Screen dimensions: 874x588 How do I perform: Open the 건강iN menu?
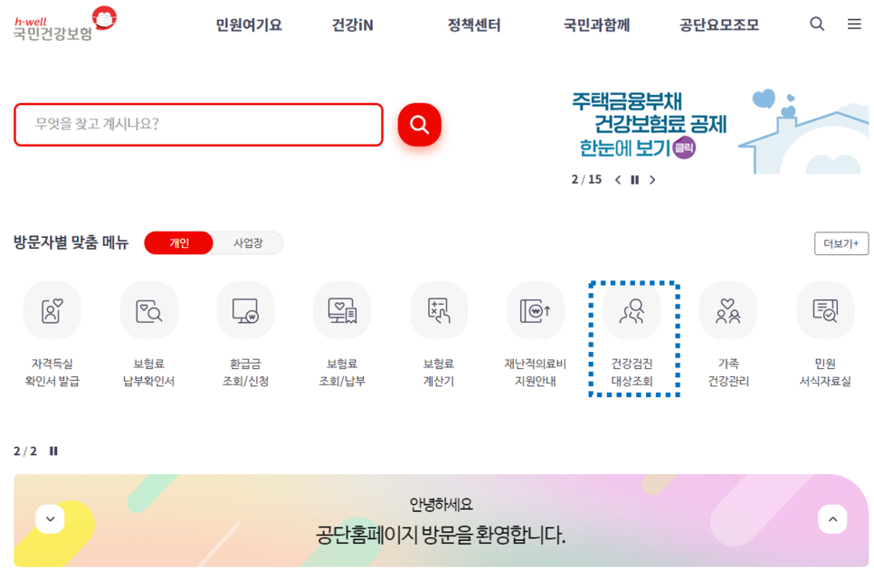click(352, 25)
